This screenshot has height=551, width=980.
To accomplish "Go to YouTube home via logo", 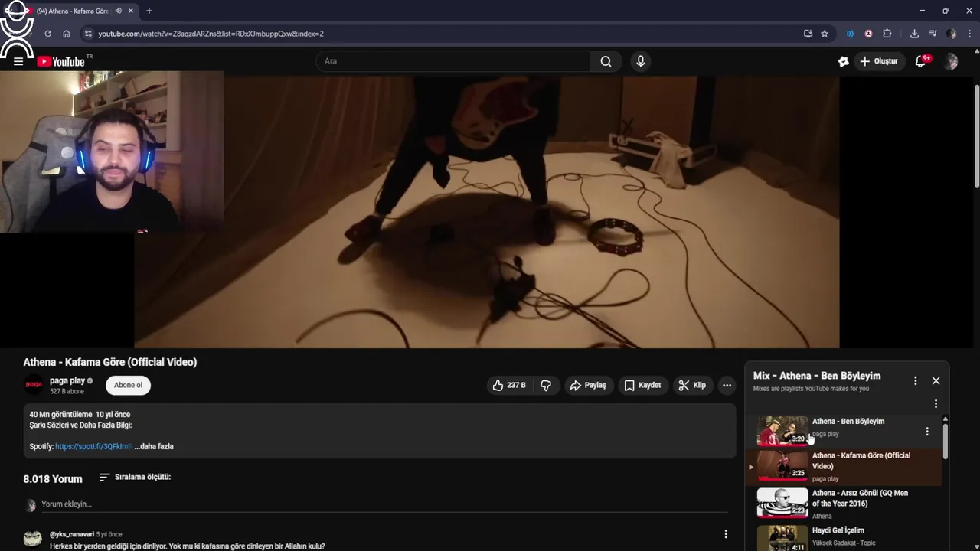I will (61, 61).
